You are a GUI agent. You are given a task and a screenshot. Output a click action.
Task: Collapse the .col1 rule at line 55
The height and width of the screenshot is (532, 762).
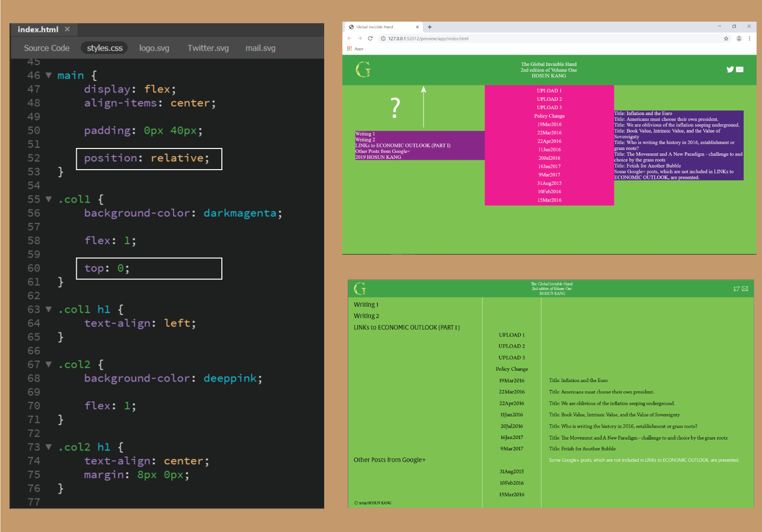49,199
